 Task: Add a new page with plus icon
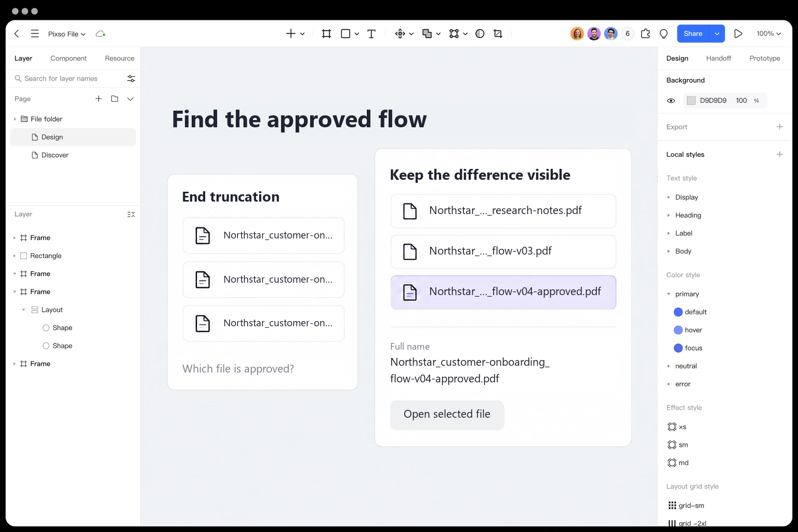click(x=99, y=99)
